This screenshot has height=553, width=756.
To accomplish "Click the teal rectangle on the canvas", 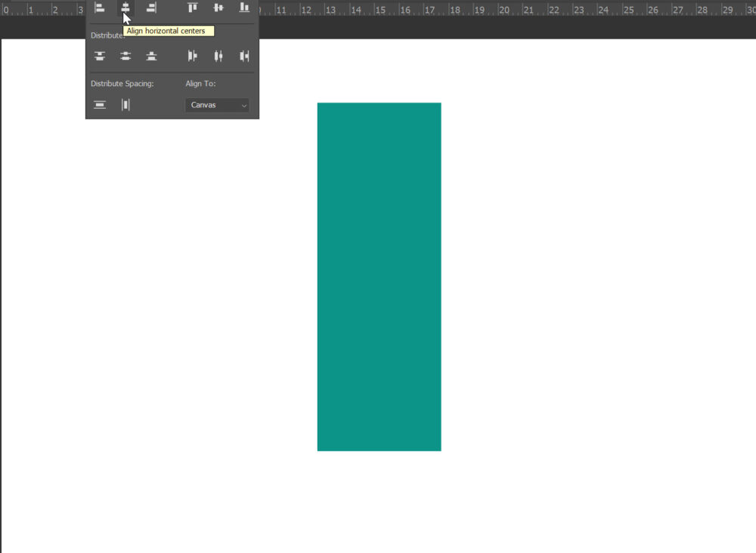I will coord(379,276).
